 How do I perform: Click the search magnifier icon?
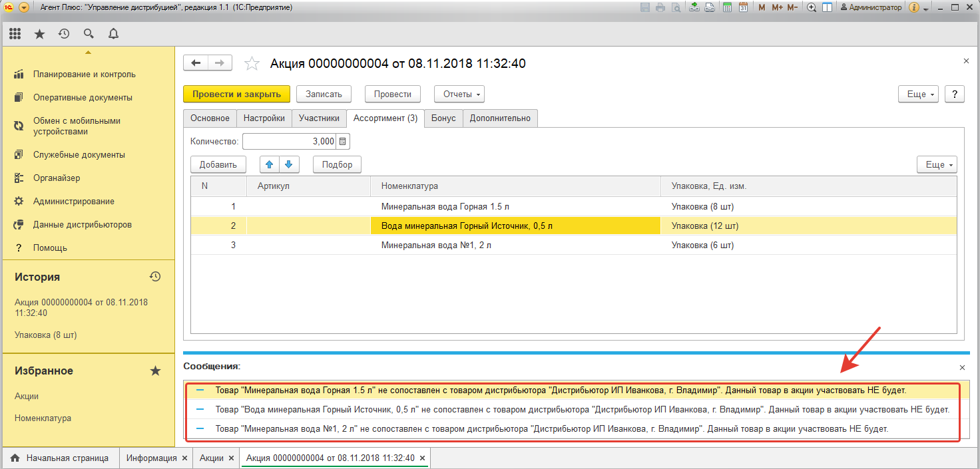point(89,33)
